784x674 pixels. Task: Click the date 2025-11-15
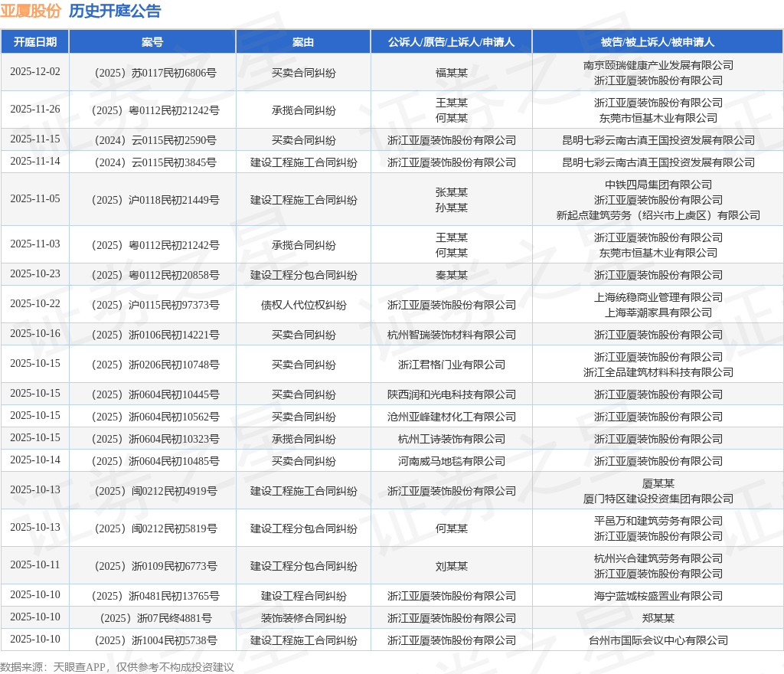coord(35,139)
